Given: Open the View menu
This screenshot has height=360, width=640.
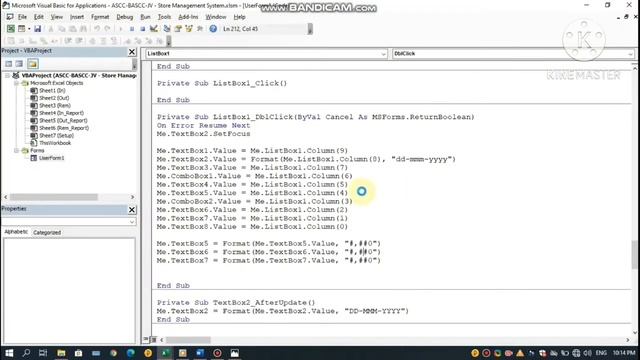Looking at the screenshot, I should pos(56,17).
